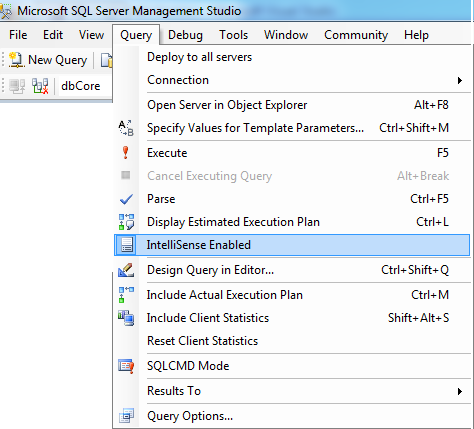Expand the Results To submenu arrow
This screenshot has width=474, height=429.
pyautogui.click(x=460, y=391)
